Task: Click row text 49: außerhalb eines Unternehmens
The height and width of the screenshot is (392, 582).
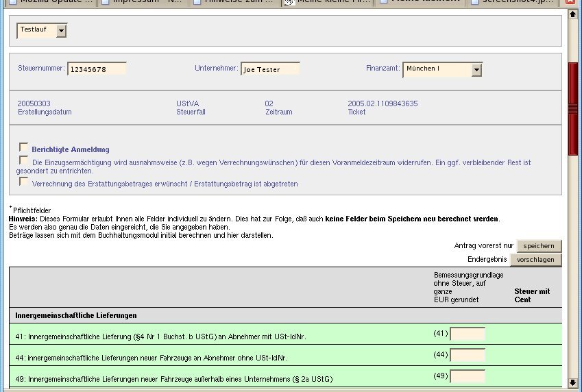Action: (x=174, y=379)
